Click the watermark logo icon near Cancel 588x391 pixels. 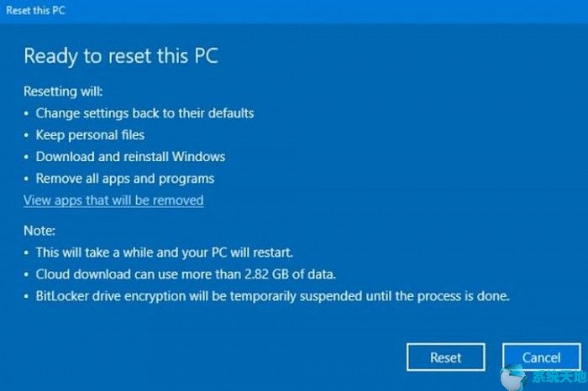point(513,377)
